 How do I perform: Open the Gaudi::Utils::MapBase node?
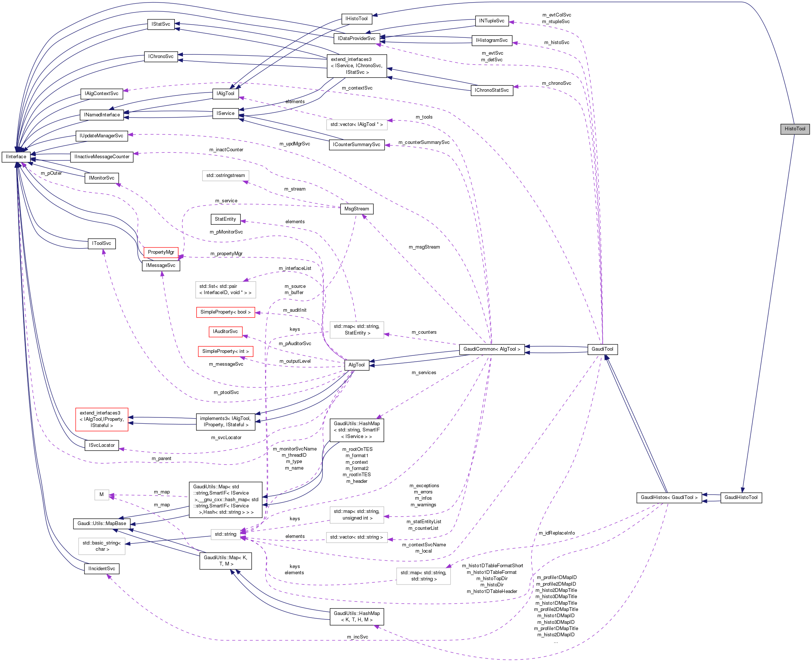(x=101, y=524)
